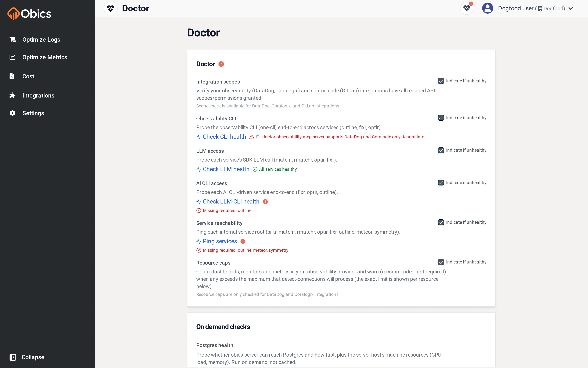Toggle Indicate if unhealthy for Resource caps
588x368 pixels.
[x=441, y=262]
